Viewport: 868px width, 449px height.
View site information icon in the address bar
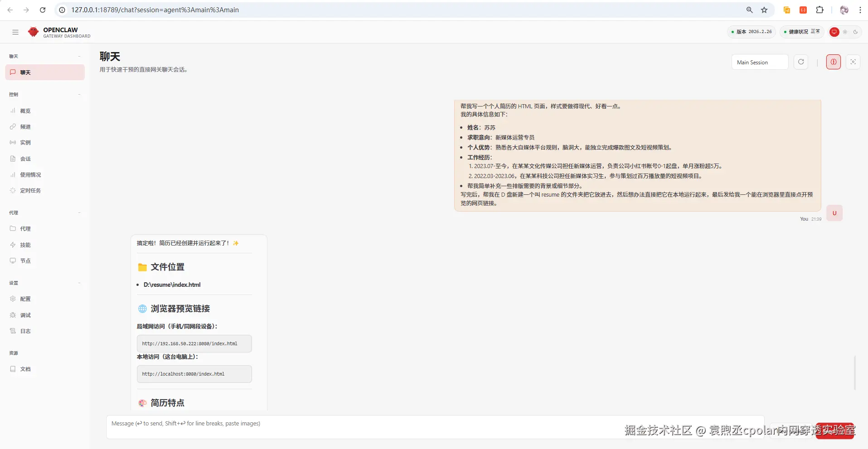(62, 10)
